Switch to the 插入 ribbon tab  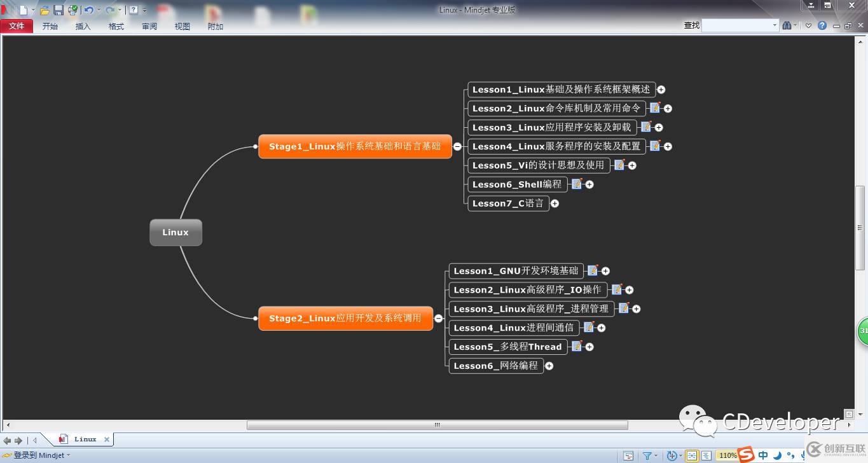pos(83,26)
